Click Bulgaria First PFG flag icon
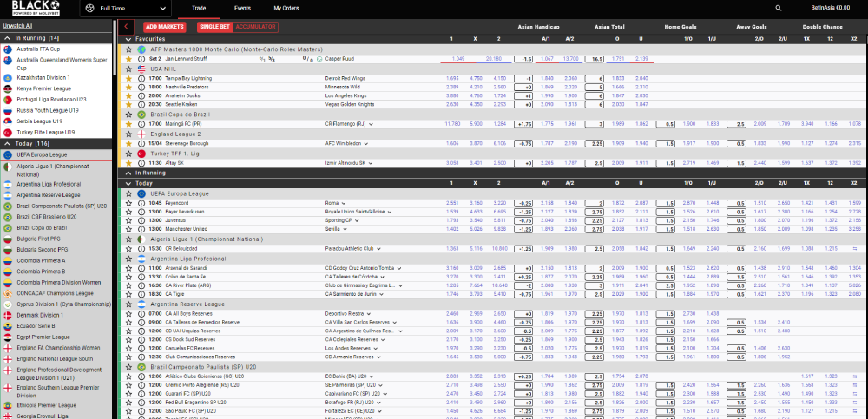Viewport: 868px width, 419px height. (x=8, y=239)
